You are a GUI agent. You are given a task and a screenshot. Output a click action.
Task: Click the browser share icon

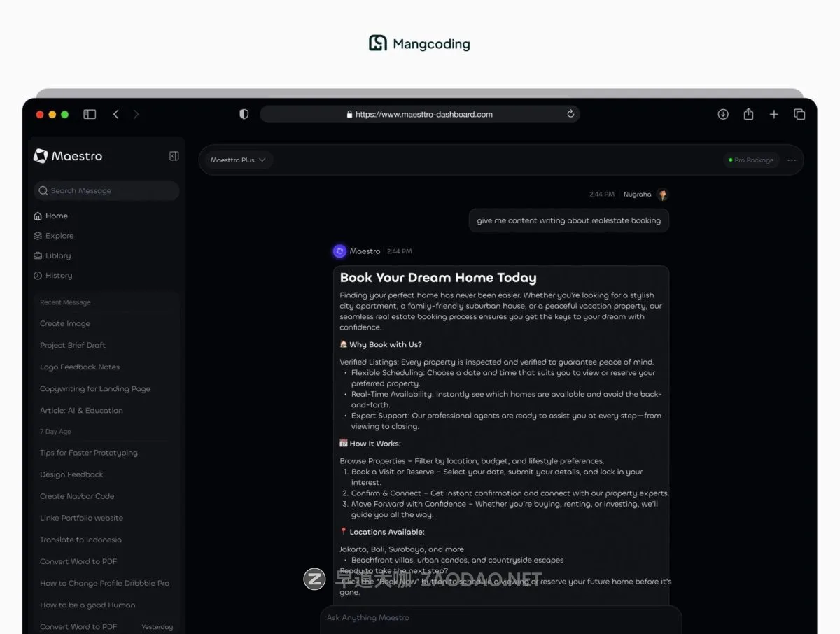[x=748, y=113]
